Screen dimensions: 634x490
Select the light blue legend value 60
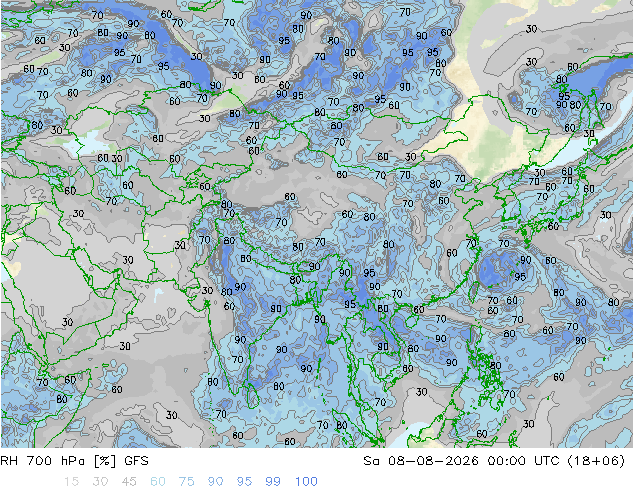[158, 482]
